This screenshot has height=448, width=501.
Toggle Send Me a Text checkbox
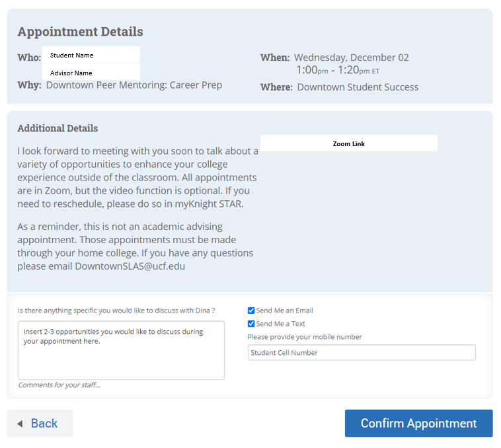tap(251, 324)
